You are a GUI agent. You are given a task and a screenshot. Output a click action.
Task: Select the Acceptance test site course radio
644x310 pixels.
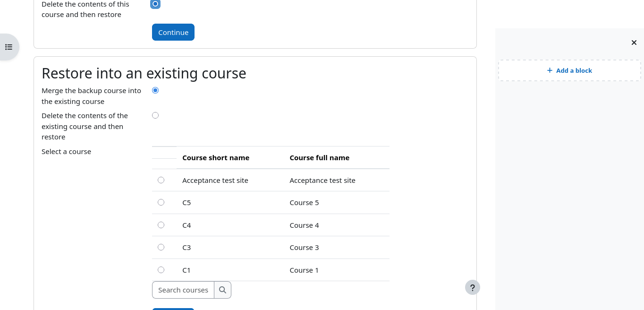pyautogui.click(x=161, y=180)
